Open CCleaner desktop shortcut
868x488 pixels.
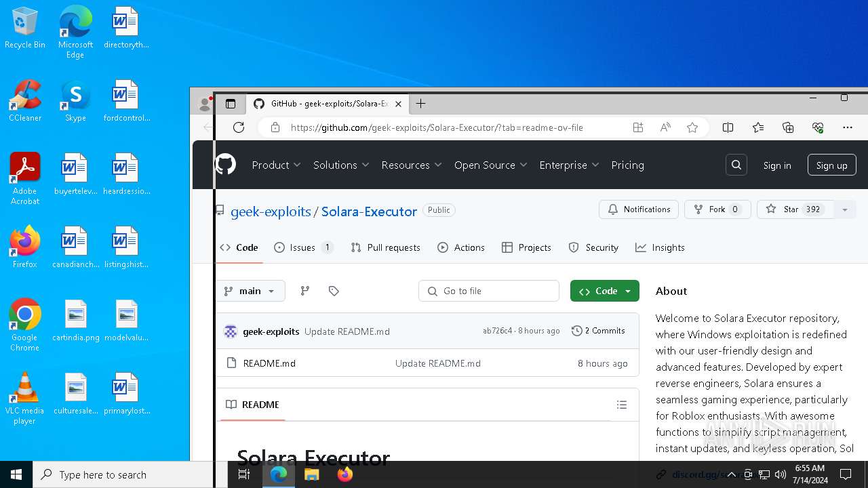(x=25, y=101)
